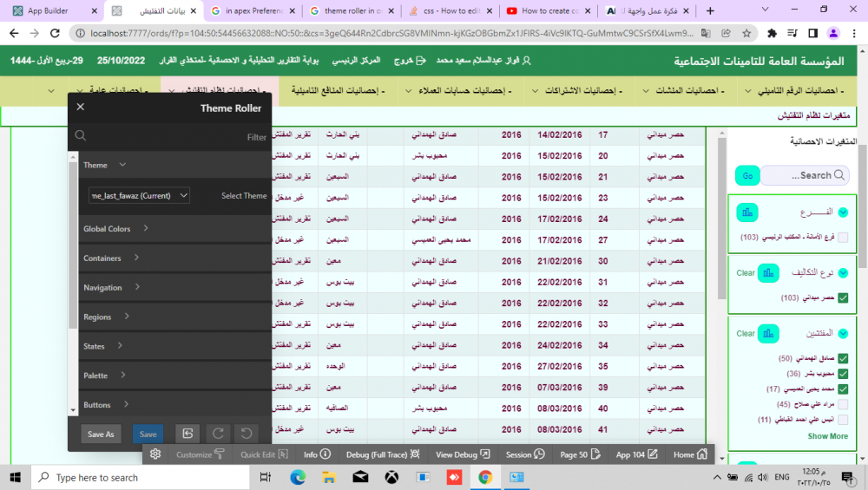Click the reset theme icon beside Save
This screenshot has height=490, width=868.
[x=187, y=434]
